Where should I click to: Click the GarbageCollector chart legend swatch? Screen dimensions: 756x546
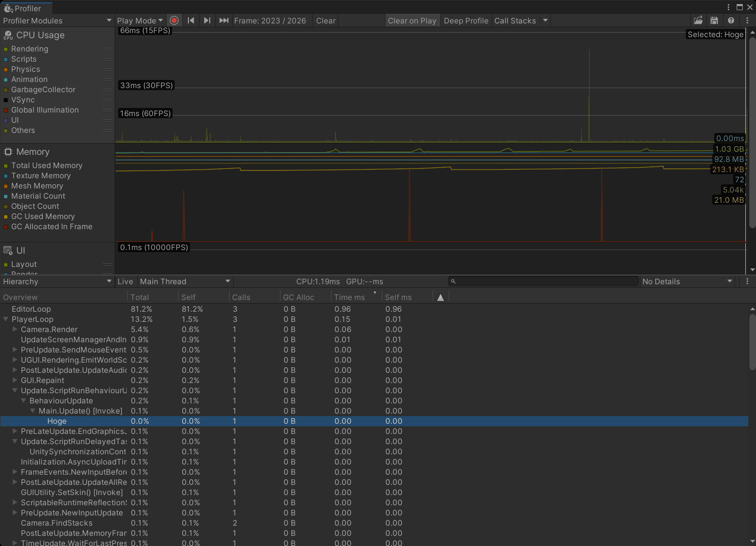[6, 90]
